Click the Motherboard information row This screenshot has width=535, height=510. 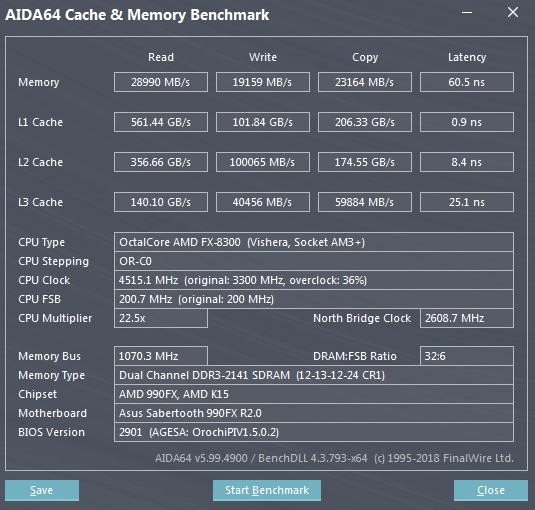pyautogui.click(x=314, y=413)
